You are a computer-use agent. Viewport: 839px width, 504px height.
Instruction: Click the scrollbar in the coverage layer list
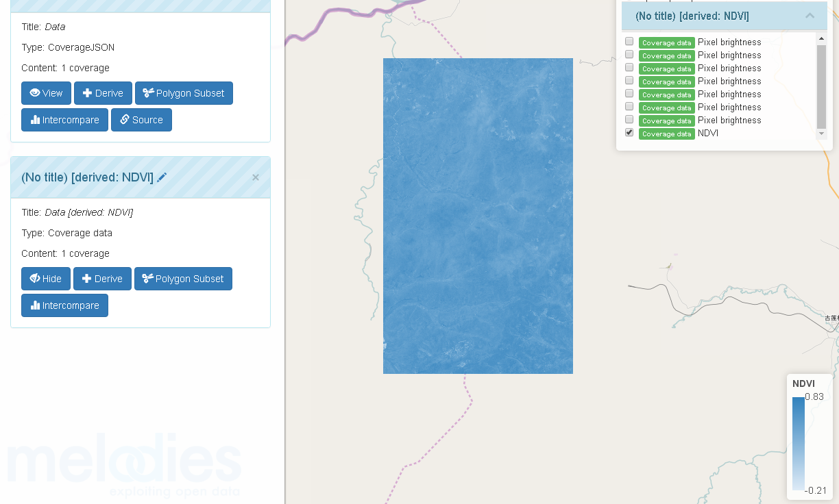(x=821, y=86)
